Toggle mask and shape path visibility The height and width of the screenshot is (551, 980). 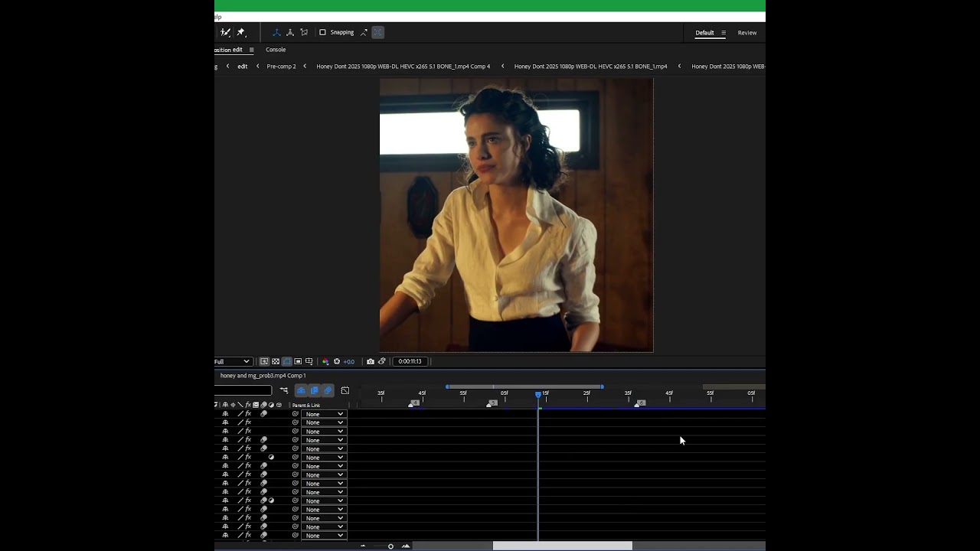coord(287,361)
